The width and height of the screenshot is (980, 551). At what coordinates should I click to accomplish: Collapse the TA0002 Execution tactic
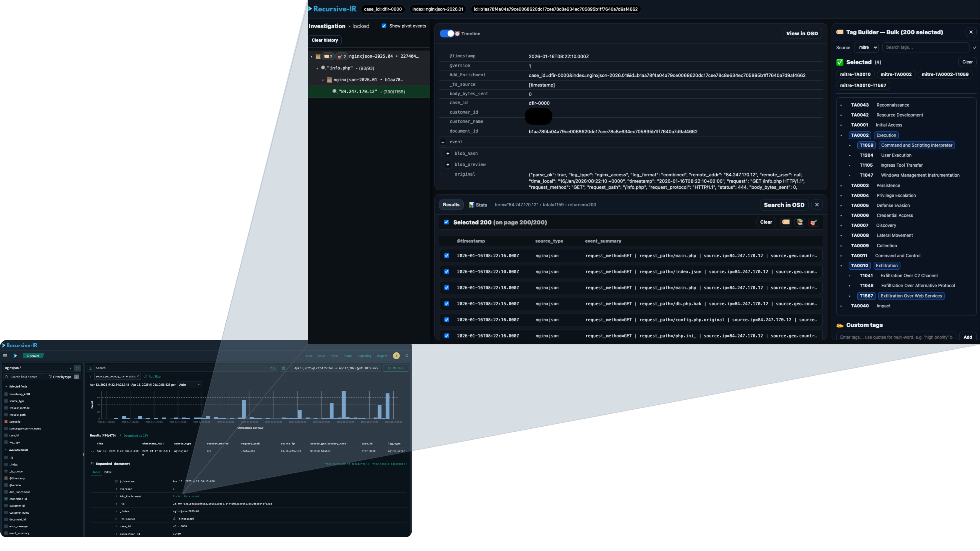tap(841, 135)
